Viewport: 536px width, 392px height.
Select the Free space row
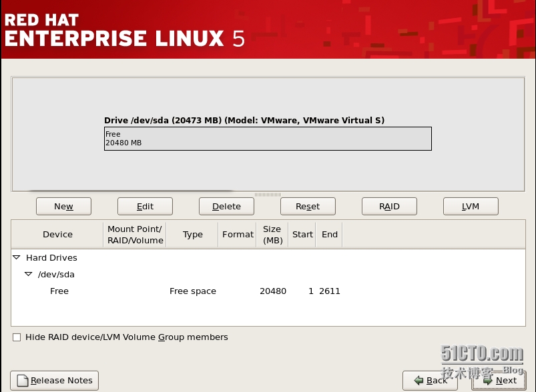pos(268,291)
